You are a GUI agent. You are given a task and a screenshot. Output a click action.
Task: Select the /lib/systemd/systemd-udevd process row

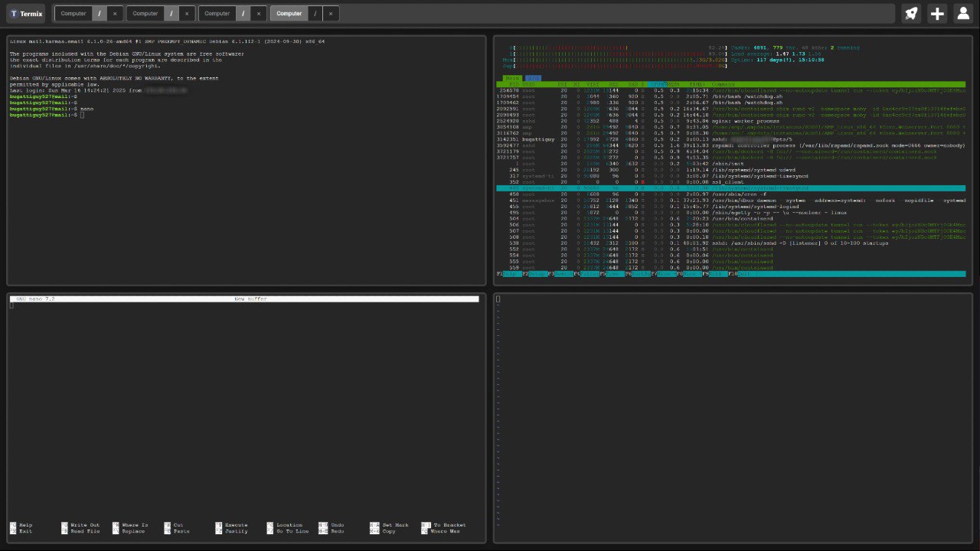click(x=731, y=169)
